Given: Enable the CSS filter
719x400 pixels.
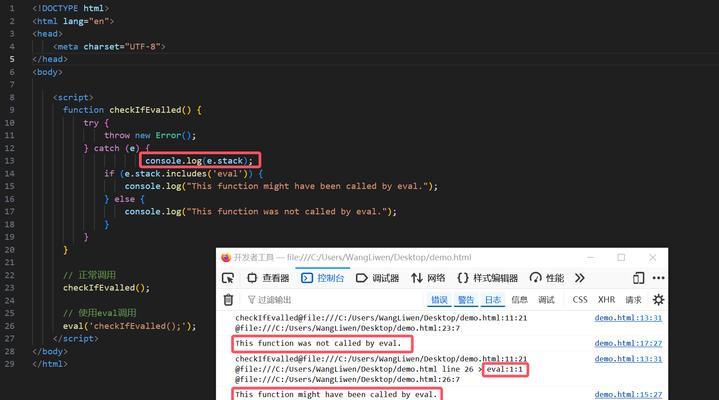Looking at the screenshot, I should pos(580,300).
